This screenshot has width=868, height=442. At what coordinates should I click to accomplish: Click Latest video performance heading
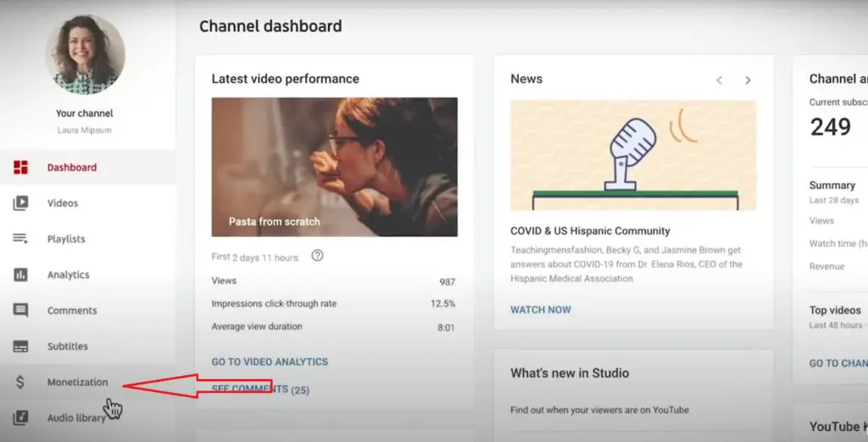click(285, 79)
